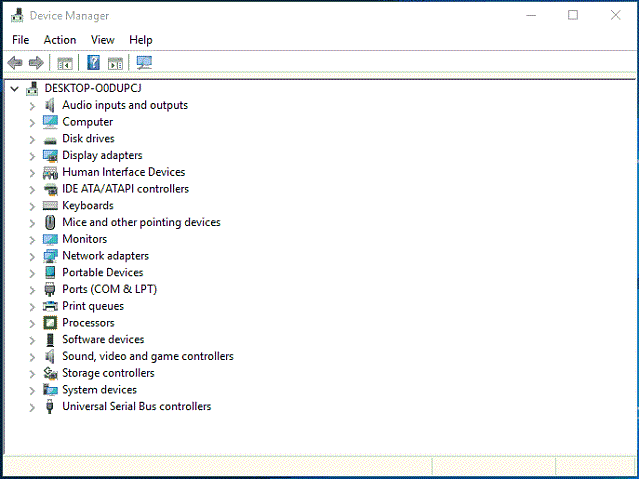Image resolution: width=639 pixels, height=479 pixels.
Task: Expand the System devices arrow
Action: [x=32, y=390]
